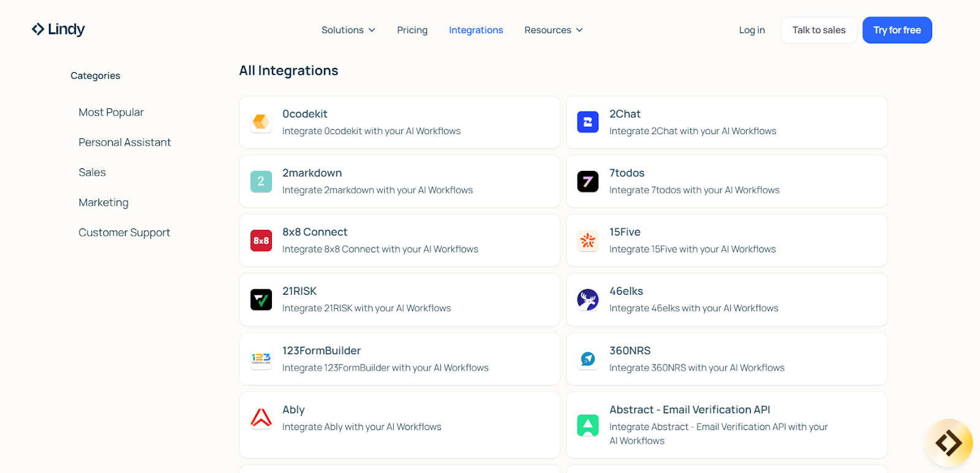Open the 2Chat integration title
The image size is (980, 473).
pyautogui.click(x=625, y=114)
